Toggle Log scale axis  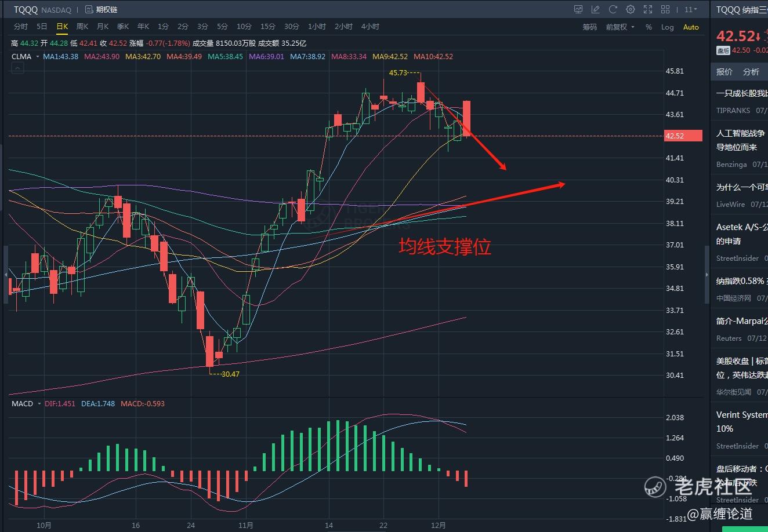click(x=667, y=27)
